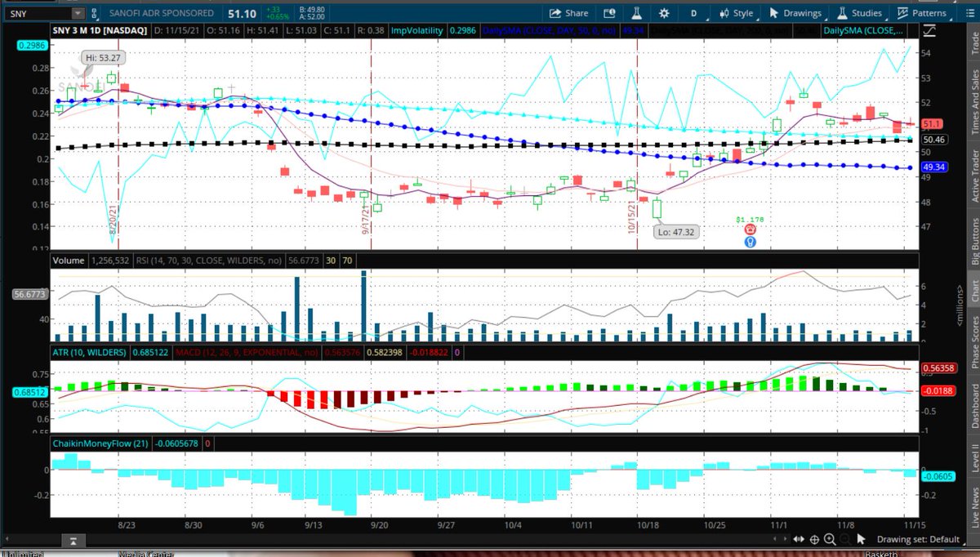The width and height of the screenshot is (980, 557).
Task: Click the zoom in magnifier icon
Action: pyautogui.click(x=830, y=539)
